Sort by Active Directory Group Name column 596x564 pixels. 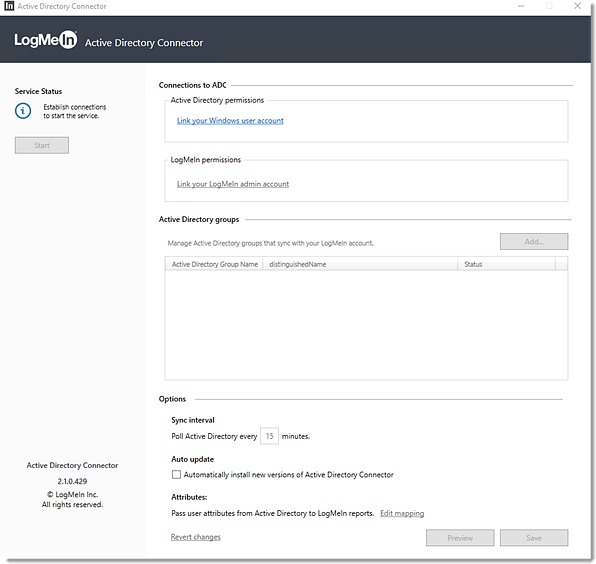point(214,264)
